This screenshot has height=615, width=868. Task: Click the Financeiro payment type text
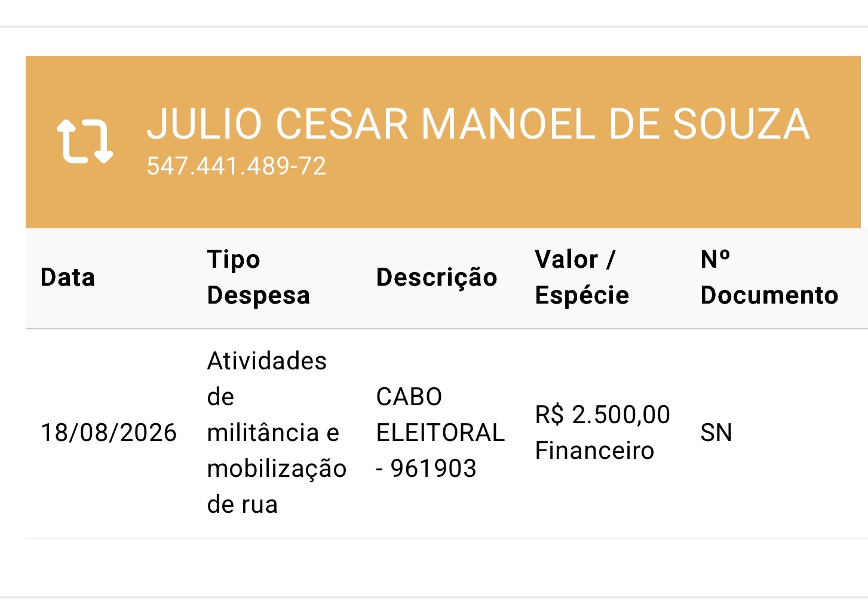[594, 451]
